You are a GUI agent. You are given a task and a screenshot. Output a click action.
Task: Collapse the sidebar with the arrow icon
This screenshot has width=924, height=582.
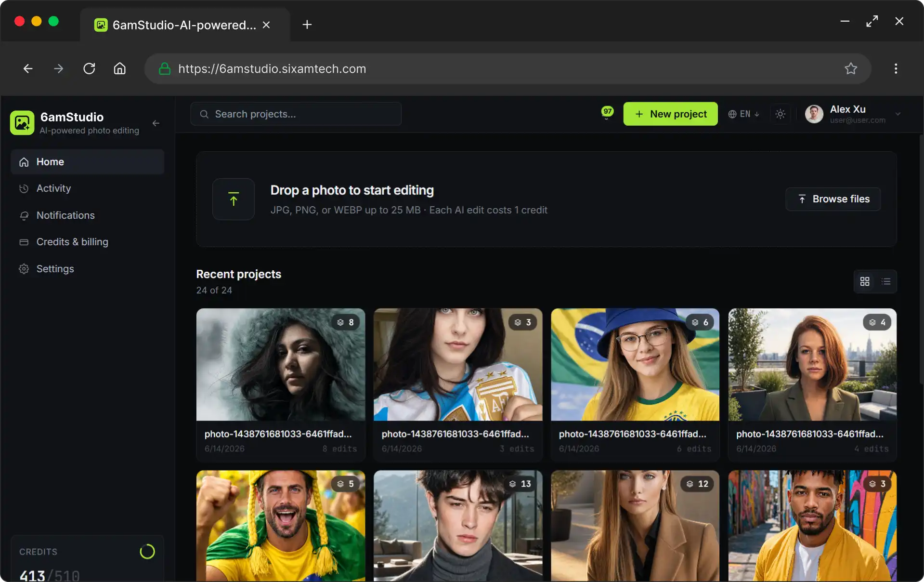click(x=156, y=123)
